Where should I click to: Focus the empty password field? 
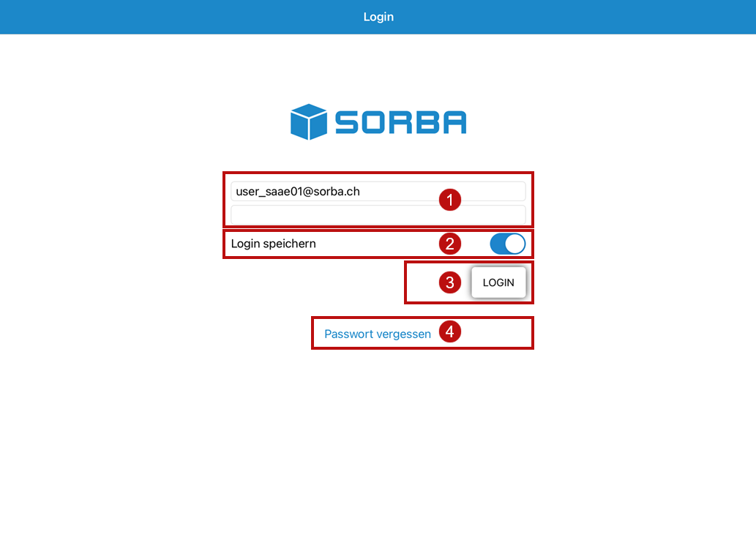pyautogui.click(x=378, y=215)
